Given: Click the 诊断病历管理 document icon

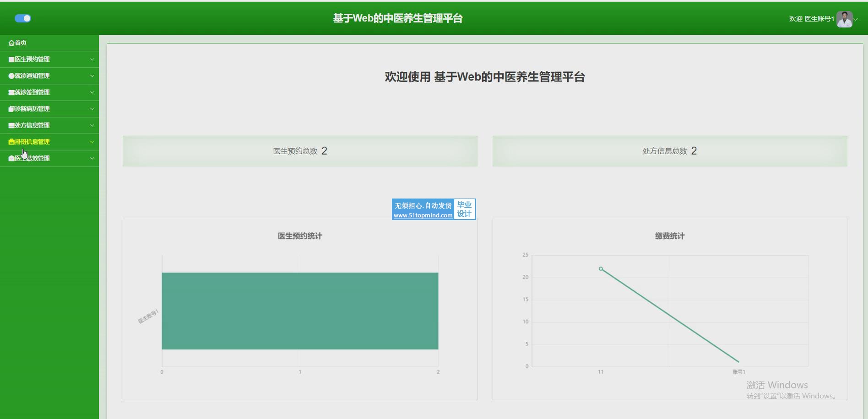Looking at the screenshot, I should click(11, 109).
